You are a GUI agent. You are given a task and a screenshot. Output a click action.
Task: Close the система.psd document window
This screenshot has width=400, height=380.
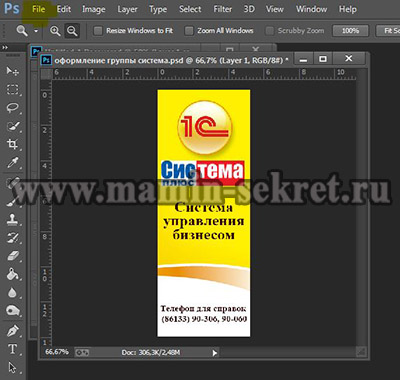[x=349, y=59]
